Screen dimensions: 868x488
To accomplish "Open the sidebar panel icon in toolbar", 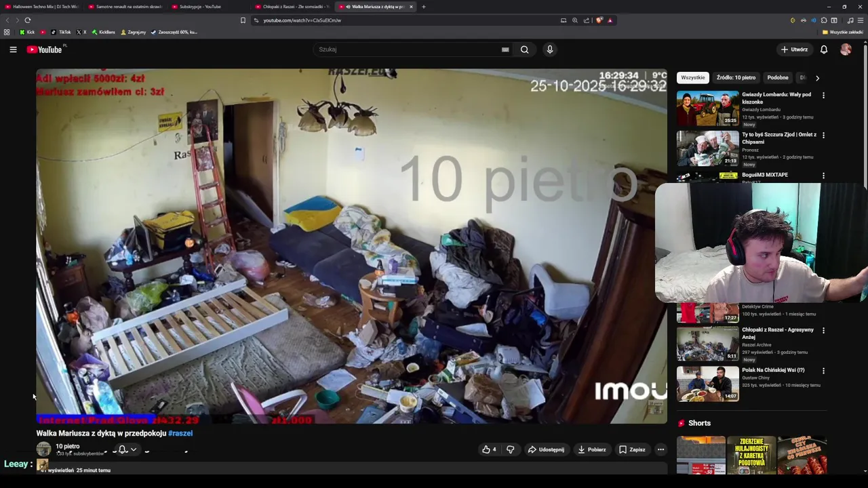I will [834, 20].
